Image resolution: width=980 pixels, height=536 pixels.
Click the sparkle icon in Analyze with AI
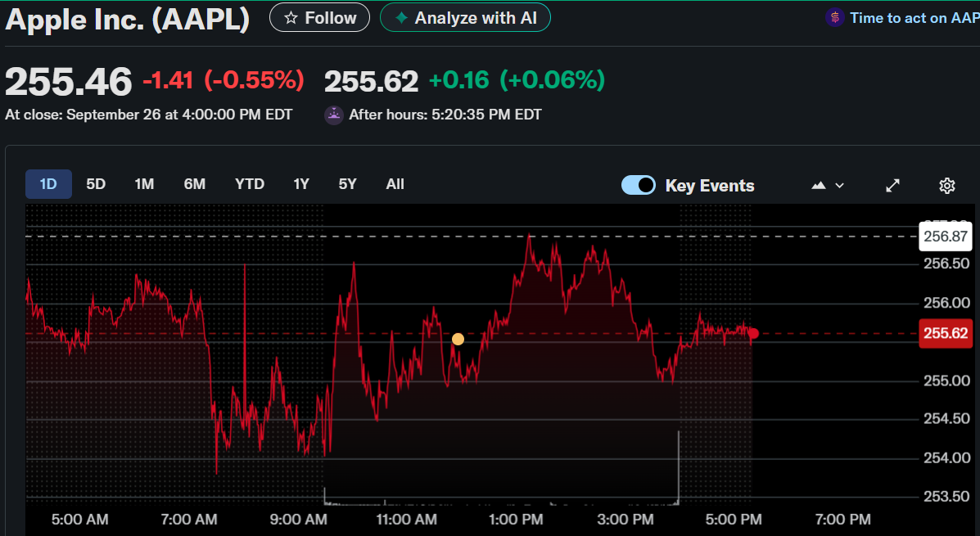pyautogui.click(x=402, y=18)
